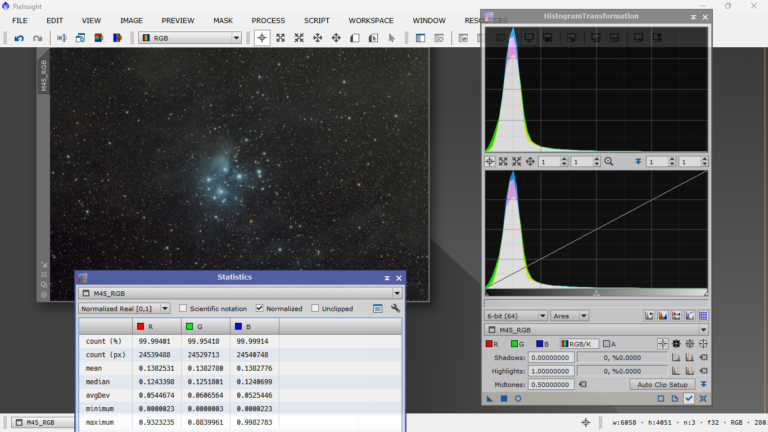Click the Auto Clip Setup button

pos(662,384)
